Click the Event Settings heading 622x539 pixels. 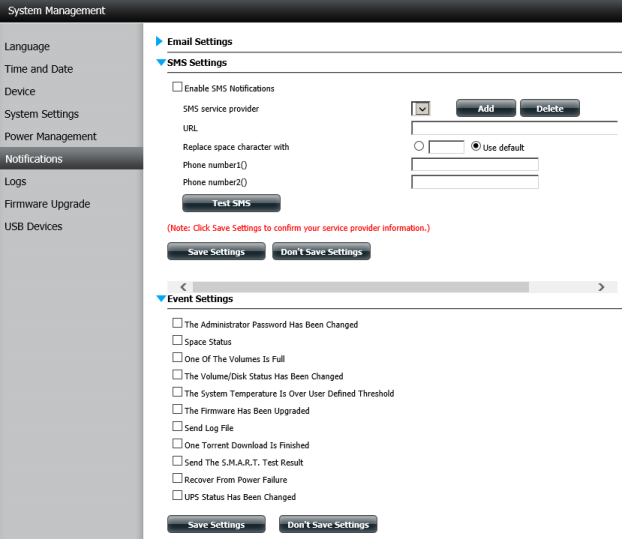pyautogui.click(x=200, y=299)
